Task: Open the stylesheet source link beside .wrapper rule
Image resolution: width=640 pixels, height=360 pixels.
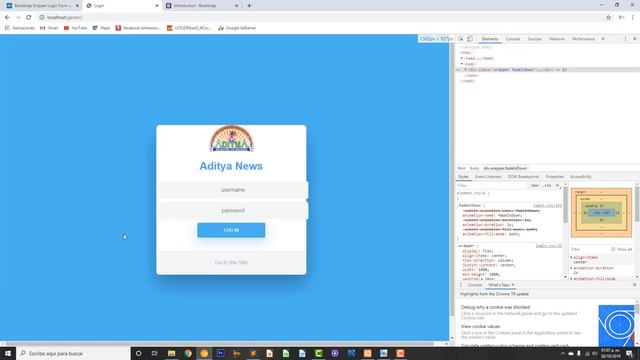Action: click(x=549, y=246)
